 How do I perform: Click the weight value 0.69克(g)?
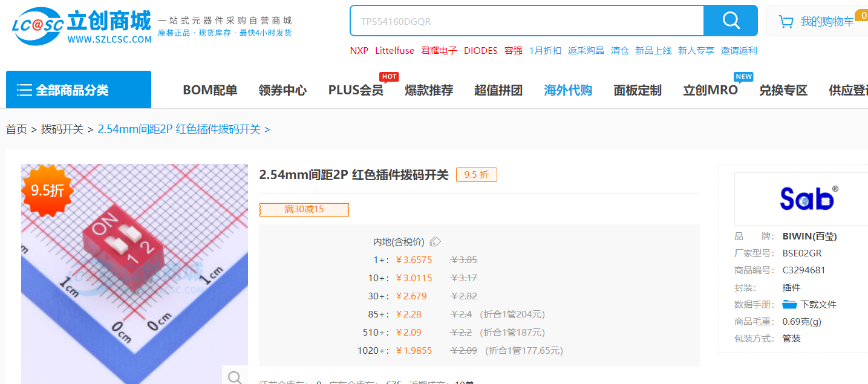coord(802,321)
